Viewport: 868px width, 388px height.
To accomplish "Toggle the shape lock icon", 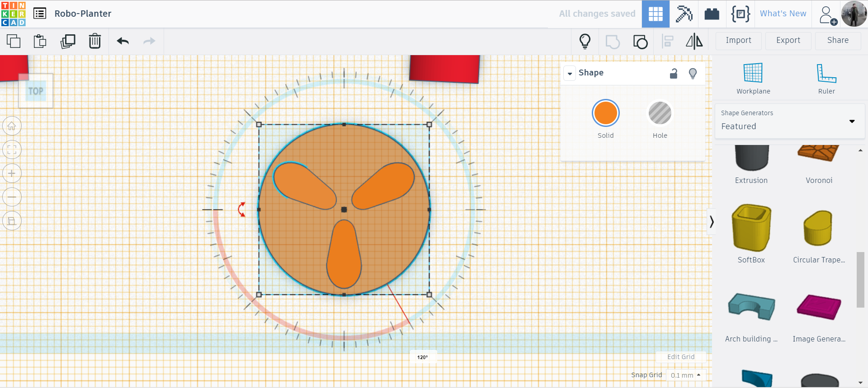I will (x=674, y=73).
